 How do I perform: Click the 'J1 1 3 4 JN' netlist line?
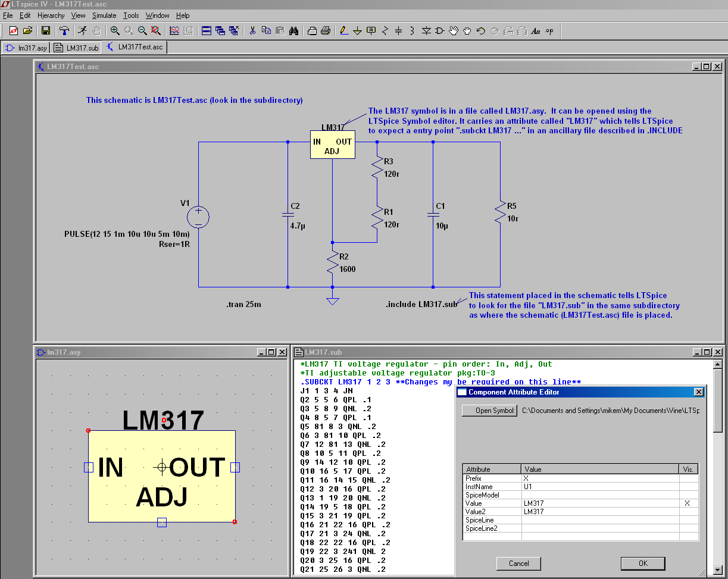coord(327,391)
